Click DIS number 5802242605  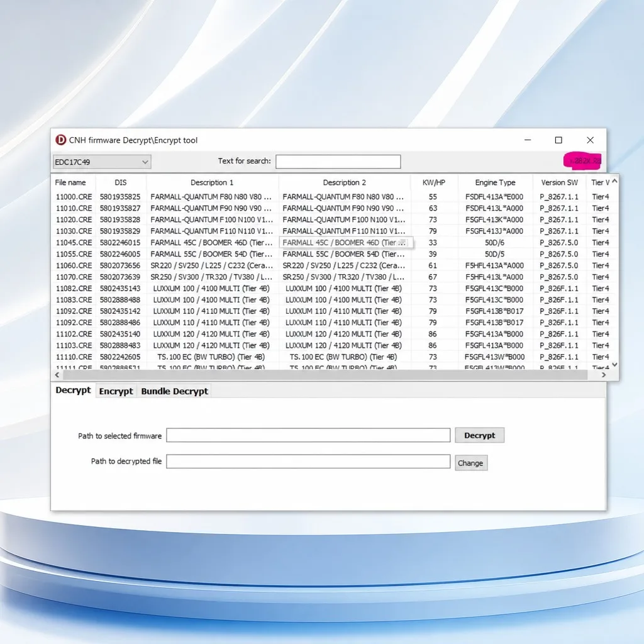(x=120, y=357)
